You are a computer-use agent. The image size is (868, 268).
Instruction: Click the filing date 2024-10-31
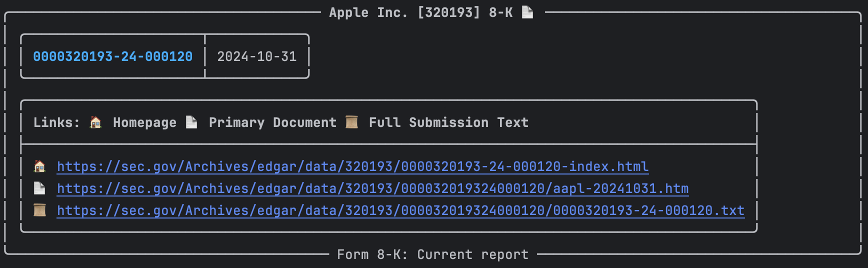257,56
